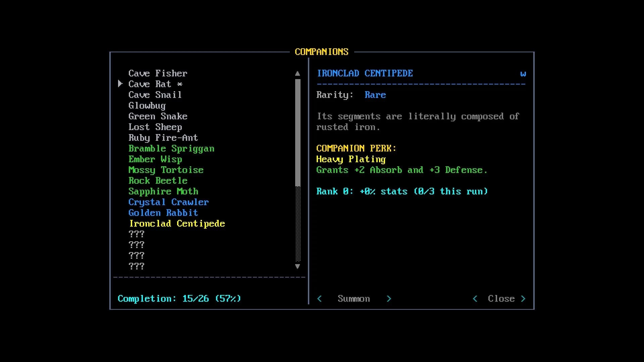Click the left arrow beside Summon
644x362 pixels.
tap(319, 299)
